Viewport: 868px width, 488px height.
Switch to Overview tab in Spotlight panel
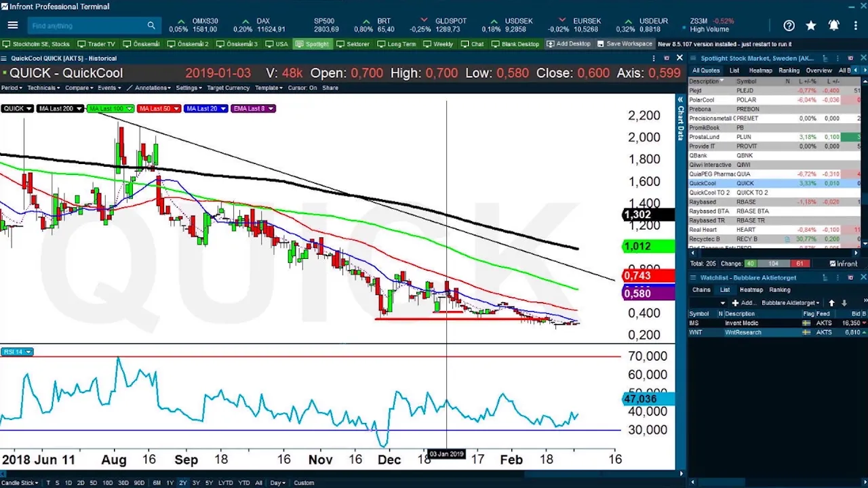tap(818, 70)
